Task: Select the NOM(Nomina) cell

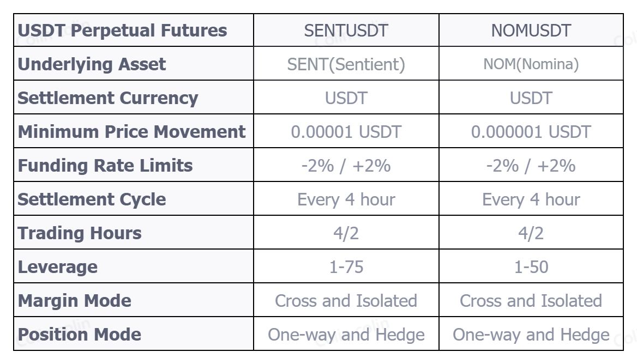Action: (x=531, y=64)
